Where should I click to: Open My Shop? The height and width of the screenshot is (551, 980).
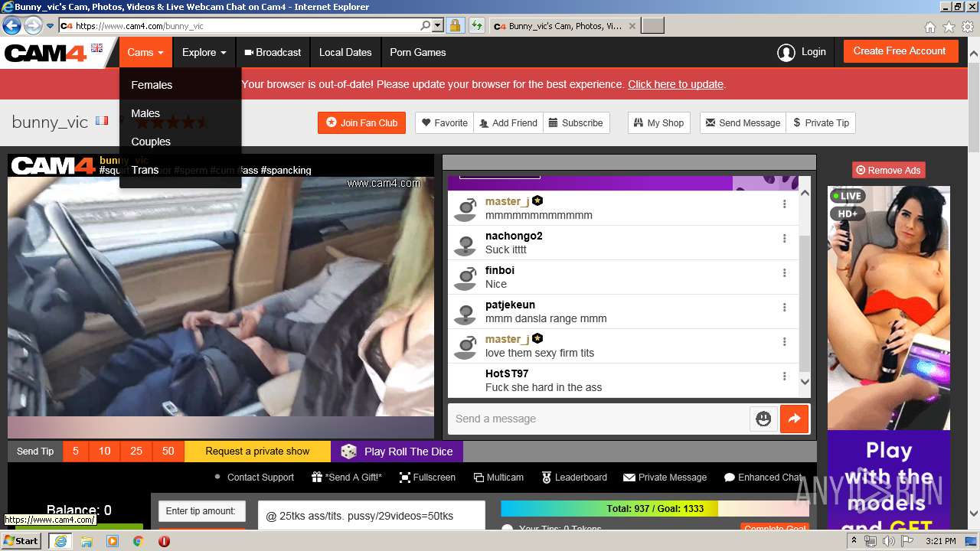pos(658,122)
